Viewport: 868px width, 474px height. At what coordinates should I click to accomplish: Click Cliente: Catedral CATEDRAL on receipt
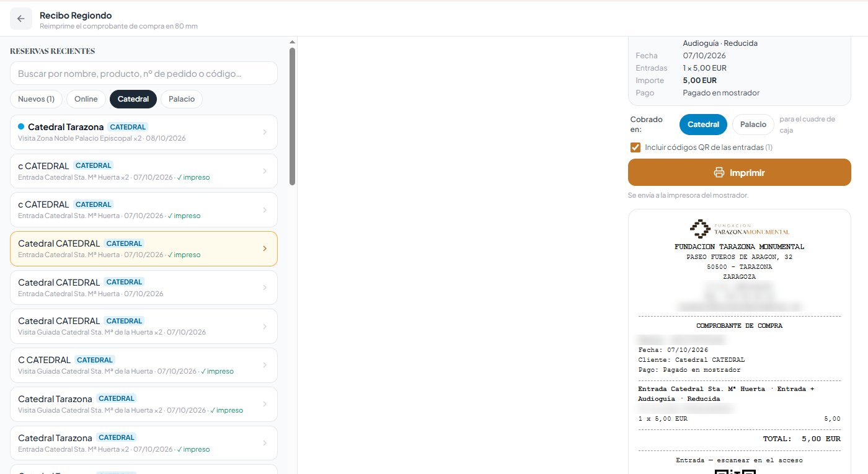691,359
